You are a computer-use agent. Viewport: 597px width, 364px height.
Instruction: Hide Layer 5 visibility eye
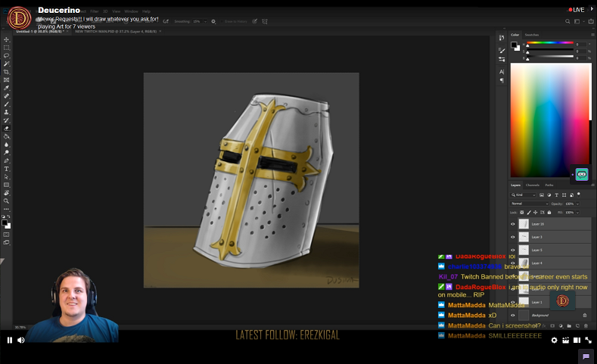(x=512, y=250)
